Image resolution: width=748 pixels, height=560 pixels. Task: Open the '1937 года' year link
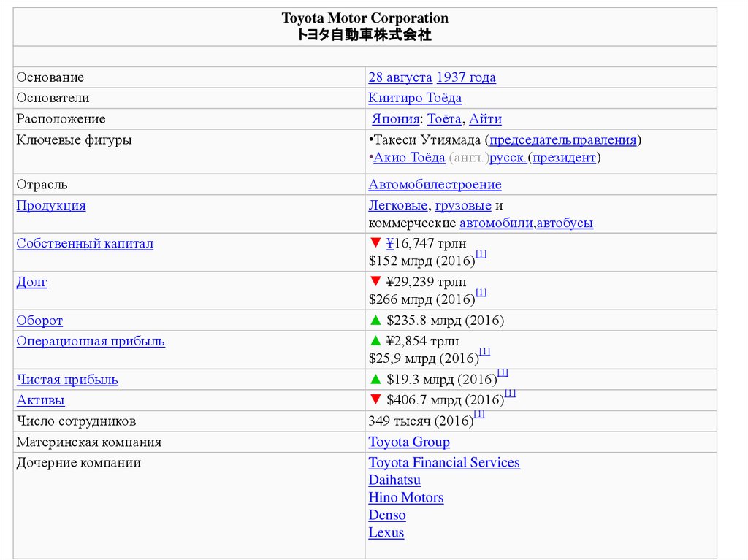[x=465, y=77]
